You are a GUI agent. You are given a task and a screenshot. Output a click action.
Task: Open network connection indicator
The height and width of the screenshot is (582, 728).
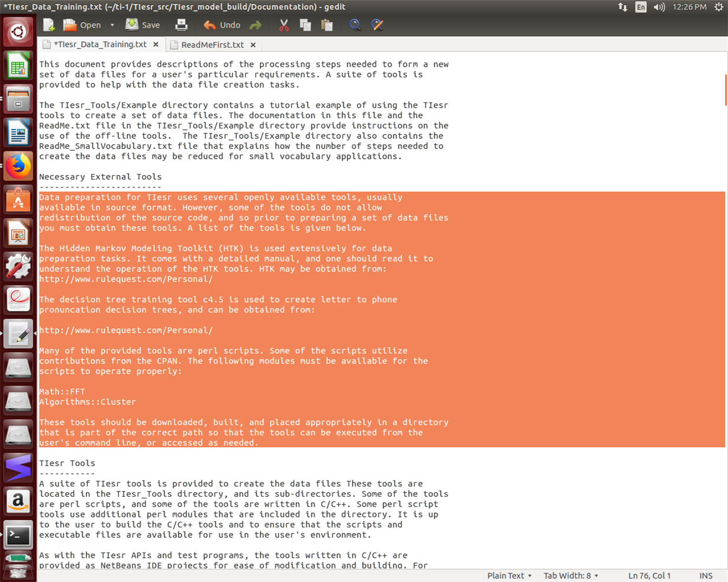(623, 7)
